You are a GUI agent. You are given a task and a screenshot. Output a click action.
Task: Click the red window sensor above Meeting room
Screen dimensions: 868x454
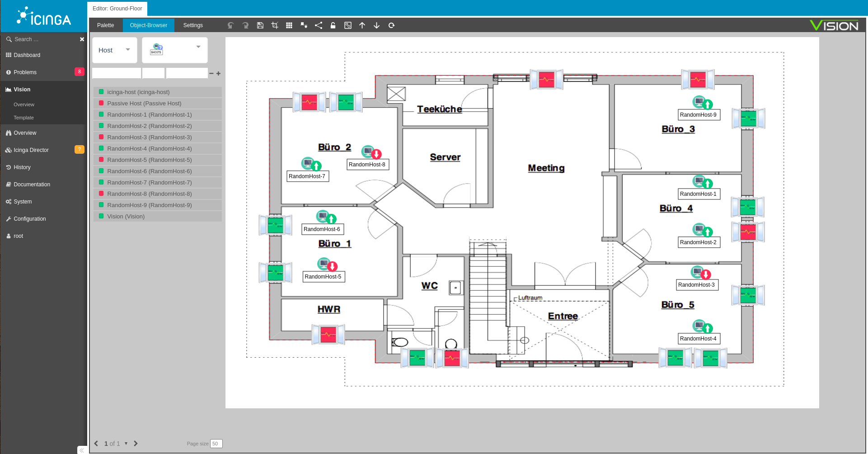546,80
